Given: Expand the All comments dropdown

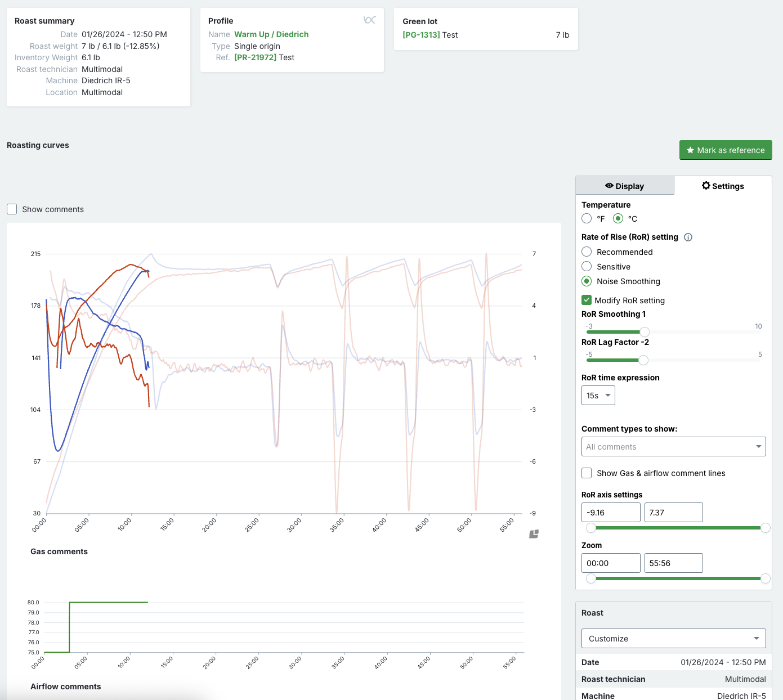Looking at the screenshot, I should pyautogui.click(x=673, y=447).
